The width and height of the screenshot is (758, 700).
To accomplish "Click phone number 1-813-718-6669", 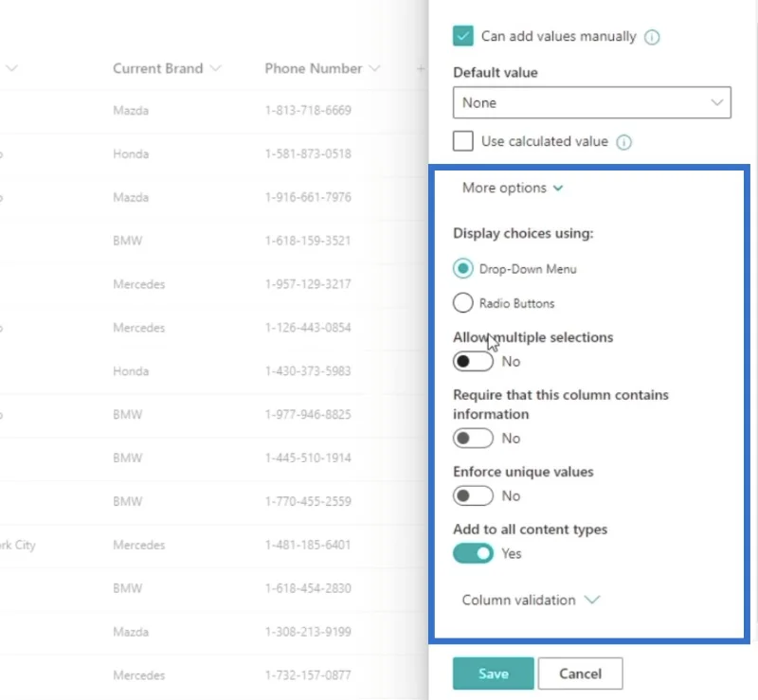I will 308,110.
